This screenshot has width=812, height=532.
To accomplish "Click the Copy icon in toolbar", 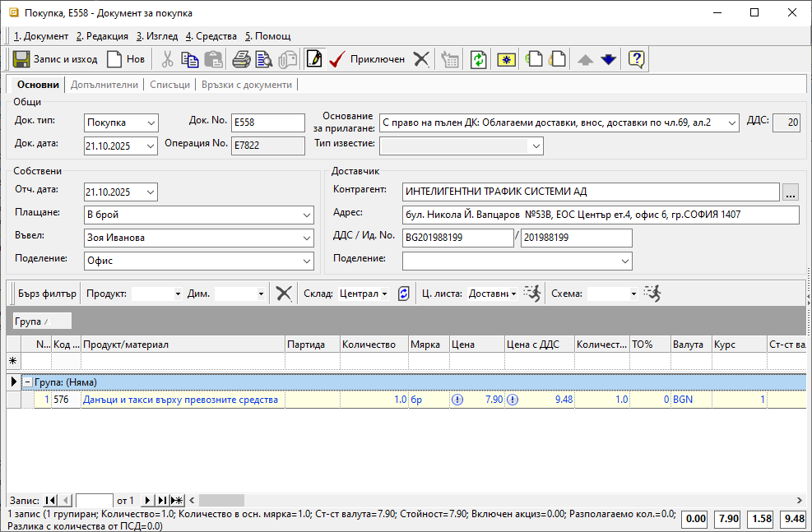I will click(190, 59).
